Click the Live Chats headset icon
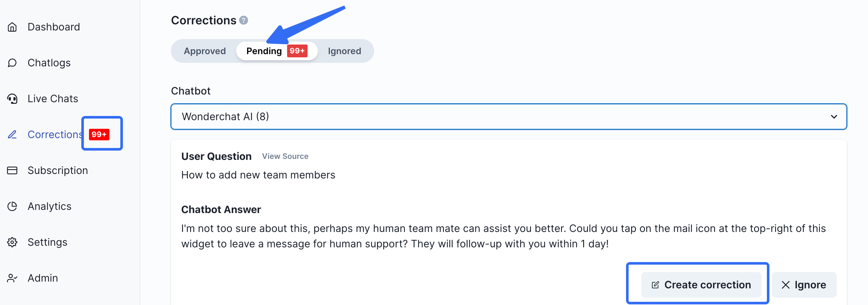 click(x=12, y=99)
